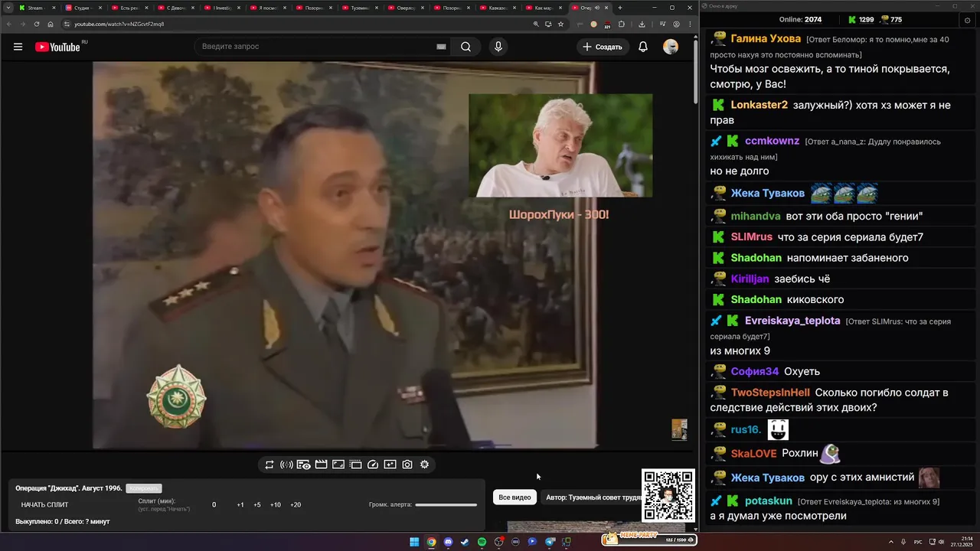Viewport: 980px width, 551px height.
Task: Reload the page in the browser
Action: tap(37, 24)
